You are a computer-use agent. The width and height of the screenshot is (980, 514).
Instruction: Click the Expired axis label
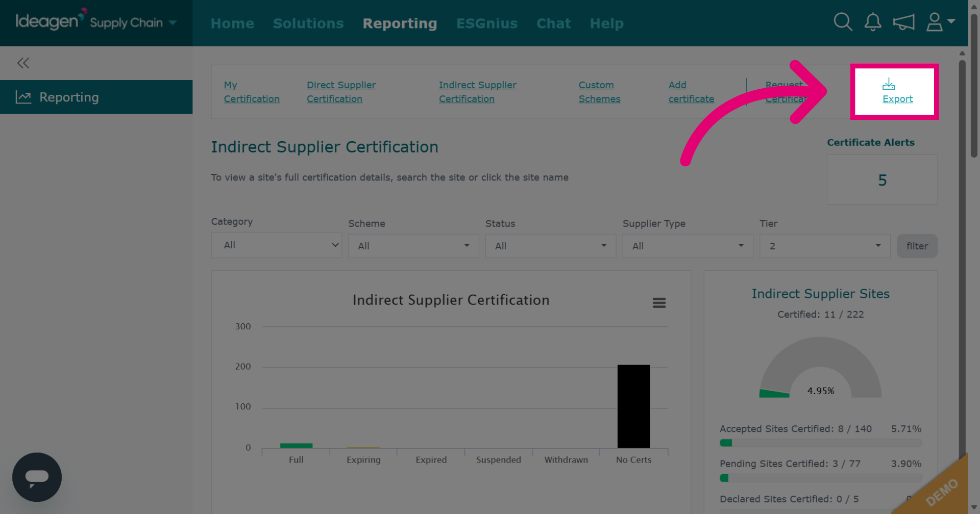click(431, 459)
